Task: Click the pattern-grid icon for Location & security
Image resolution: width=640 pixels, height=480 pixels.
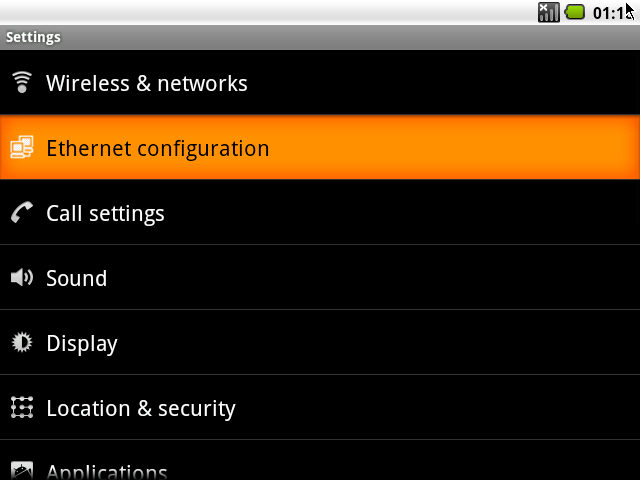Action: 22,407
